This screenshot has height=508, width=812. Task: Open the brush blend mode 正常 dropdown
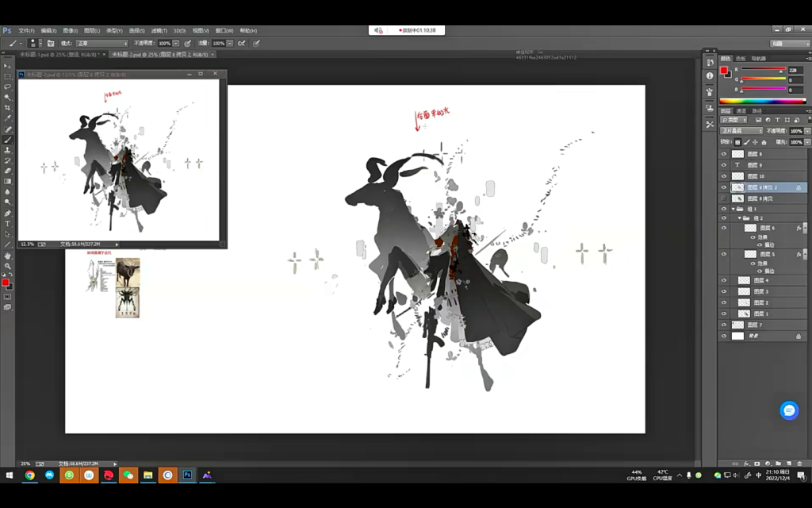pos(101,43)
